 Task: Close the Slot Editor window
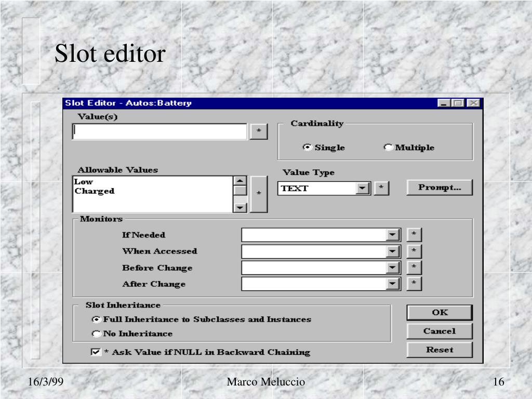tap(474, 103)
